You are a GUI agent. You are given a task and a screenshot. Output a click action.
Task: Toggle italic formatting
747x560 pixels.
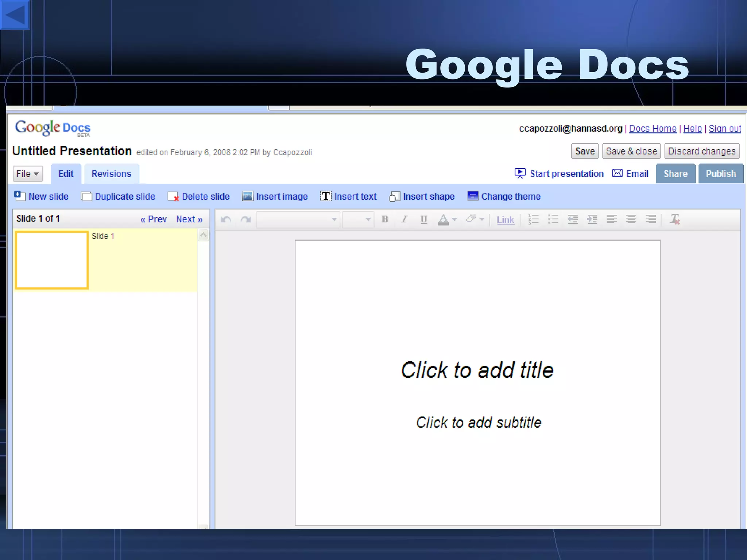[x=404, y=219]
